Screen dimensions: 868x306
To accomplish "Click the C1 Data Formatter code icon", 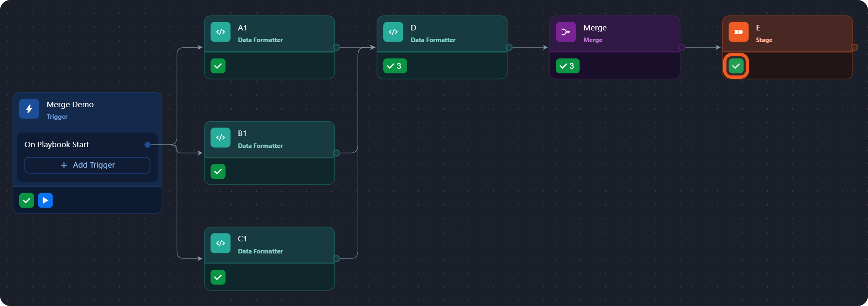I will [x=220, y=243].
